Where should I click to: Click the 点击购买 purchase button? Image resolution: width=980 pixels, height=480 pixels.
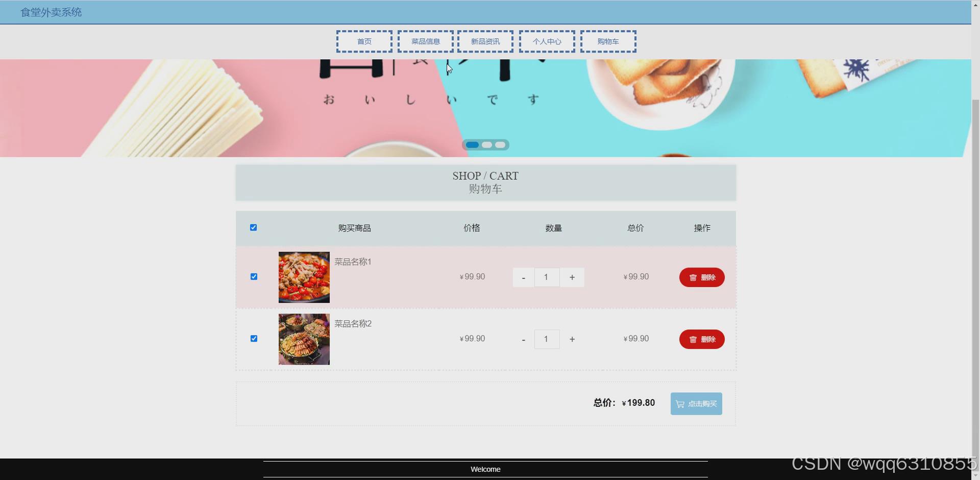[696, 403]
